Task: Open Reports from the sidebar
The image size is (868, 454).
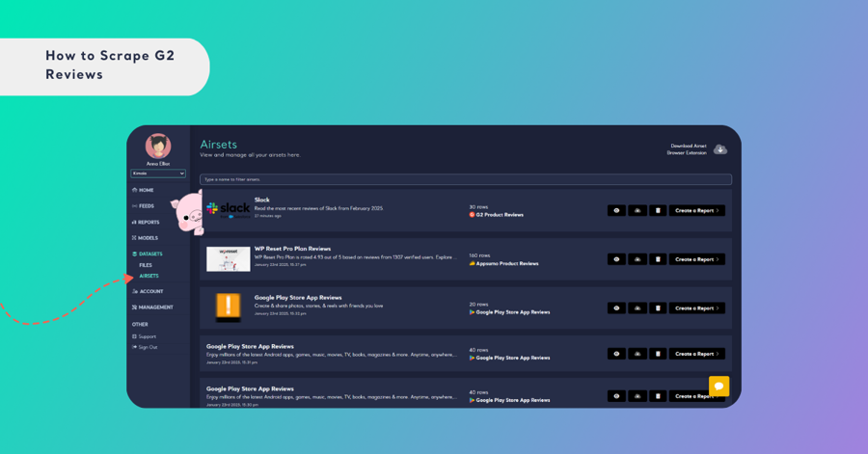Action: (x=146, y=223)
